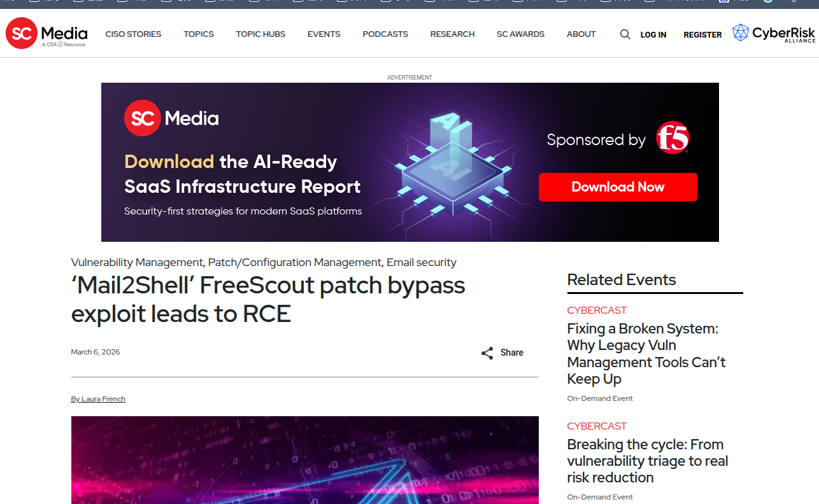
Task: Click the 'Sponsored by' text in the ad
Action: coord(596,140)
